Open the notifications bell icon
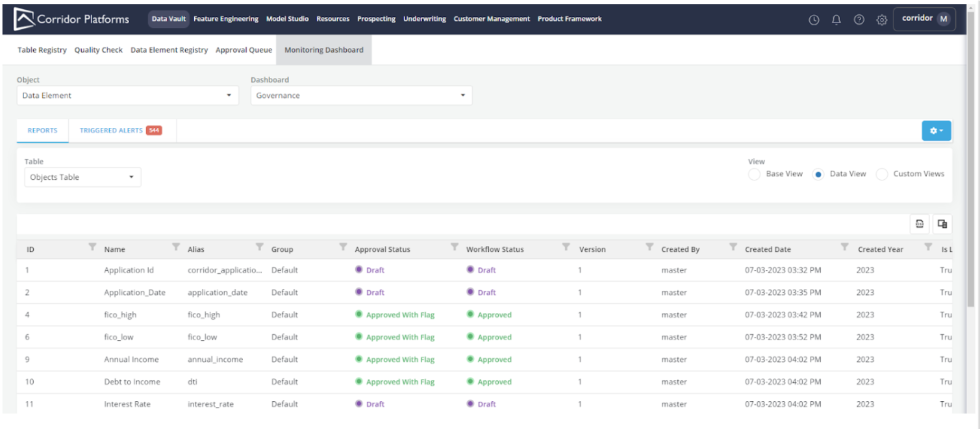The width and height of the screenshot is (980, 429). 836,19
